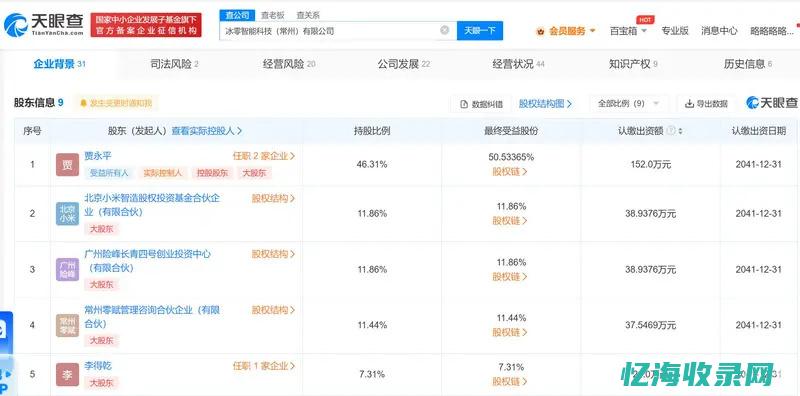The height and width of the screenshot is (396, 800).
Task: Click the Tianyancha logo in header
Action: pos(44,25)
